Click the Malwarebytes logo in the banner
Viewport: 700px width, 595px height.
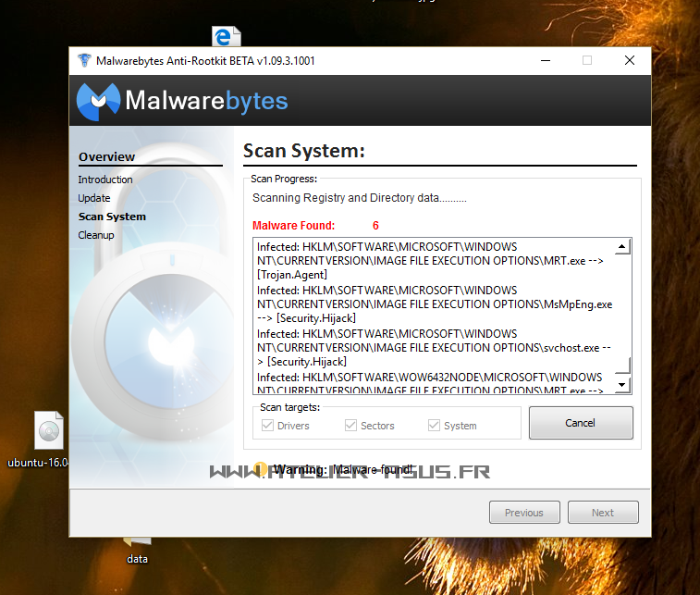point(99,100)
